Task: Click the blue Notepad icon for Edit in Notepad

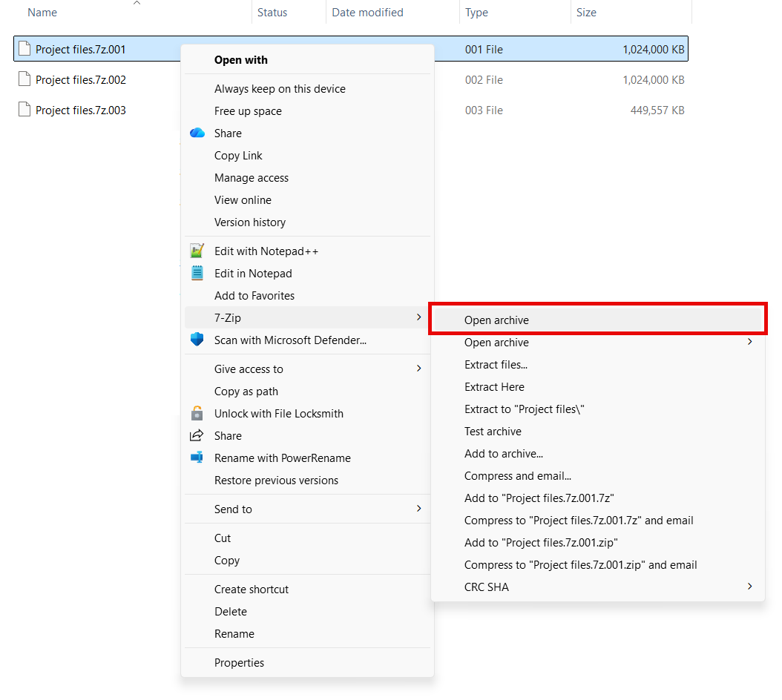Action: pyautogui.click(x=197, y=273)
